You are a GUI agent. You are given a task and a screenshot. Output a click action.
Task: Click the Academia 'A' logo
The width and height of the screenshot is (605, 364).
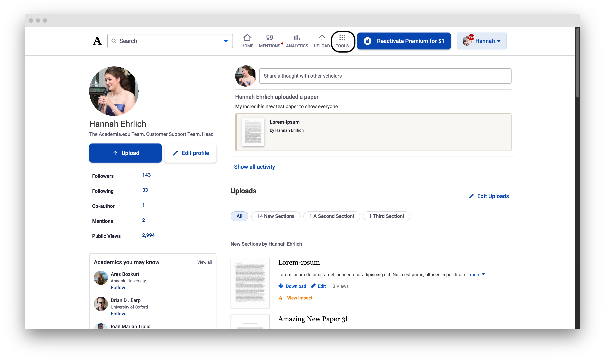(97, 41)
